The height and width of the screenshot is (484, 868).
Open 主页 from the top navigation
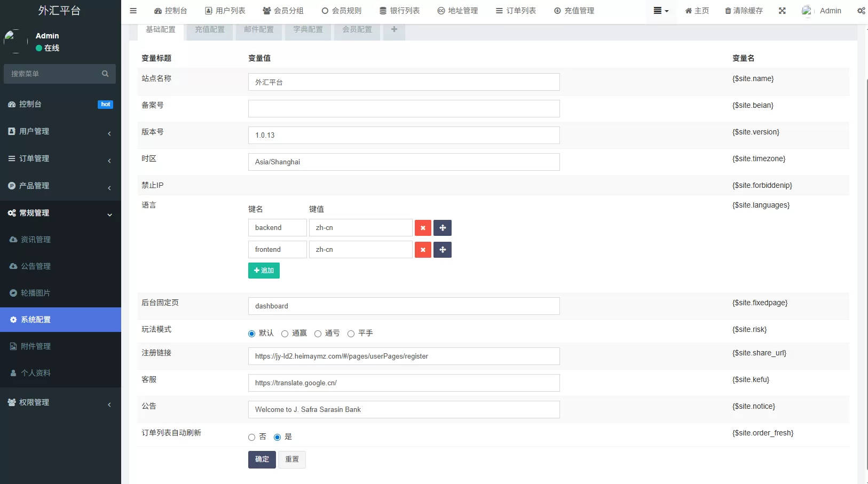point(697,10)
